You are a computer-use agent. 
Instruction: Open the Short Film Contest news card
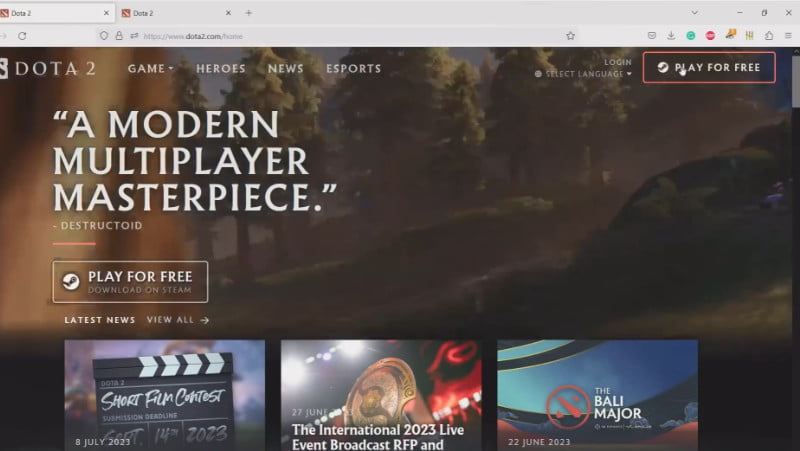165,395
